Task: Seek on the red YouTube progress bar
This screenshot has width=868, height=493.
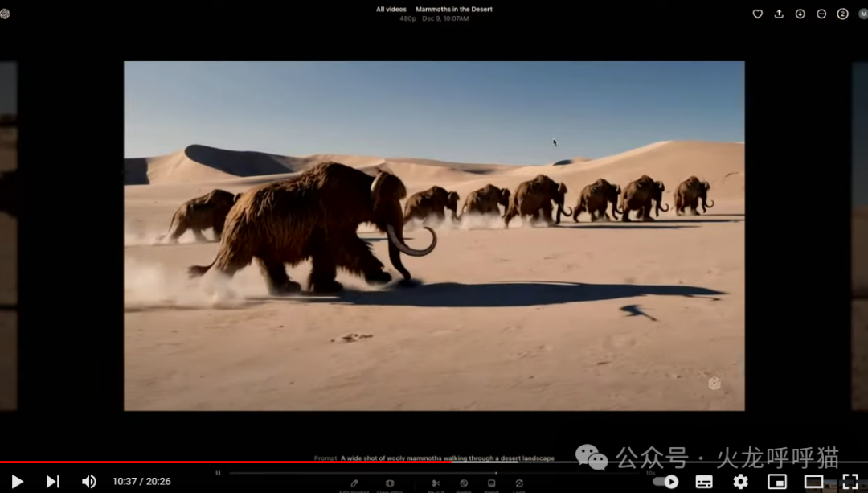Action: tap(434, 462)
